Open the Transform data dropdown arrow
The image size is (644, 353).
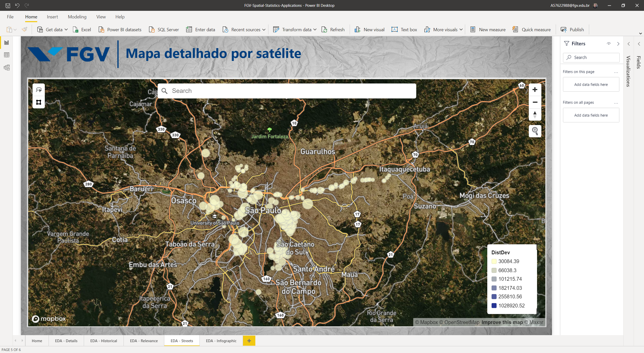click(x=315, y=30)
